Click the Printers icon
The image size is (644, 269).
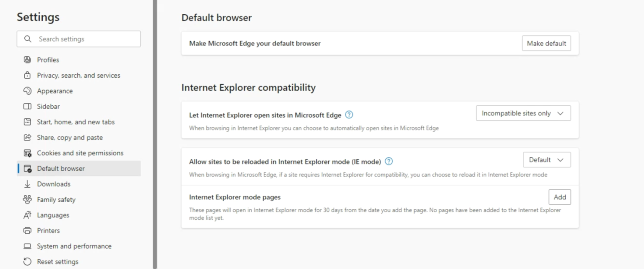point(28,230)
